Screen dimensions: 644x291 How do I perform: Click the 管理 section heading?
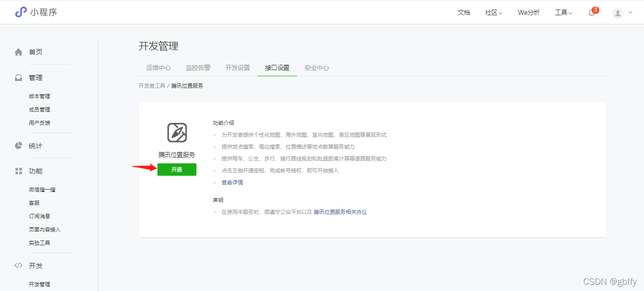[36, 78]
